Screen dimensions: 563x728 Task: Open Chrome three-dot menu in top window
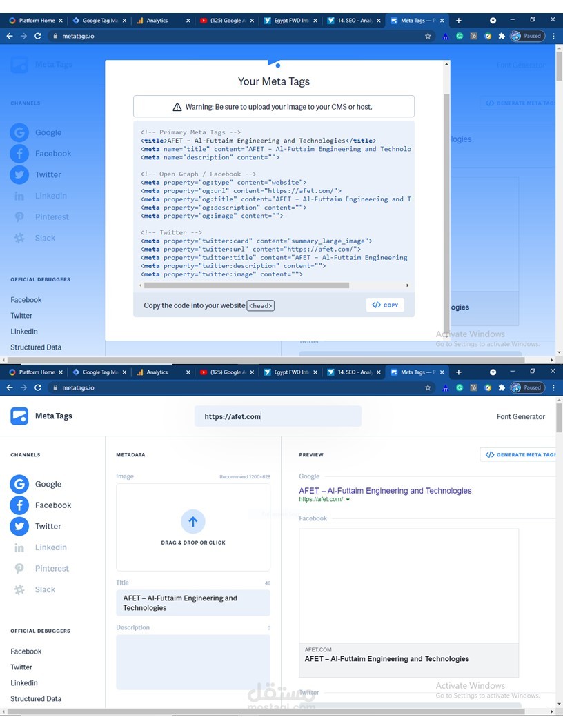click(553, 36)
